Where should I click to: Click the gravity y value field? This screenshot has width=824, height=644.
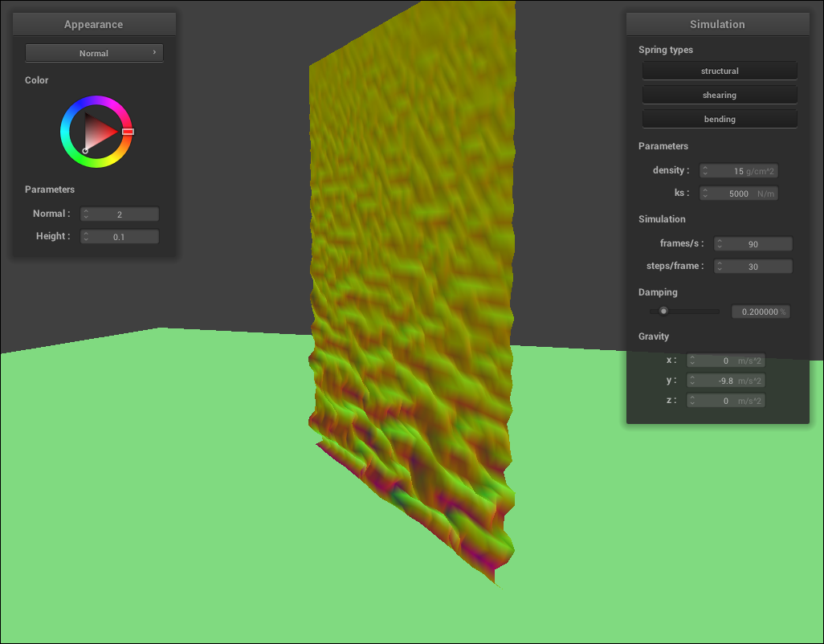coord(725,381)
